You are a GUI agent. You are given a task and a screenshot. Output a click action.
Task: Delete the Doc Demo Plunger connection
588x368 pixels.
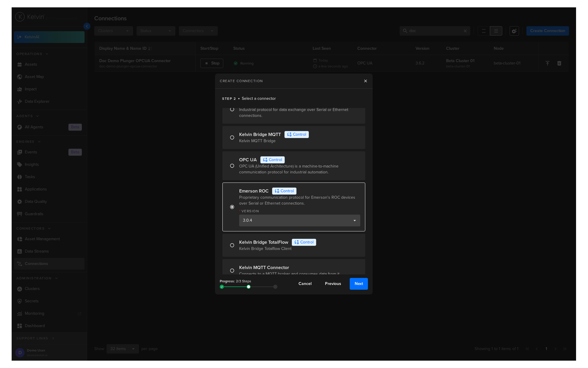[559, 63]
